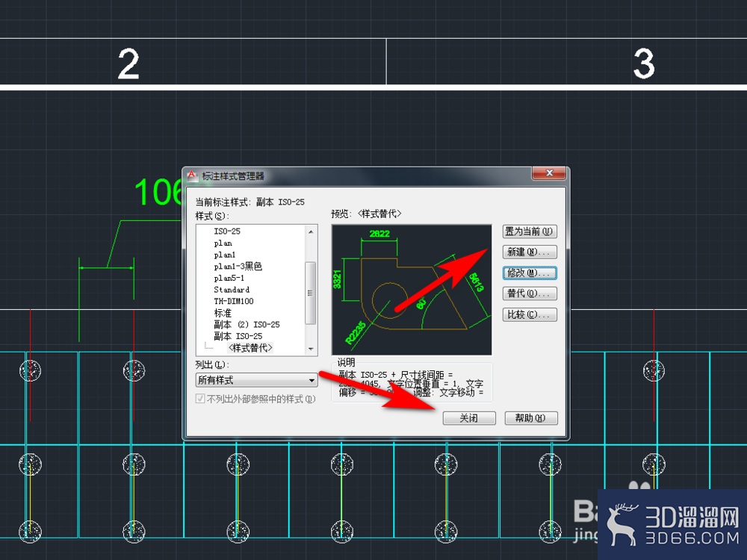Click the Help (帮助) button
This screenshot has height=560, width=747.
tap(530, 418)
